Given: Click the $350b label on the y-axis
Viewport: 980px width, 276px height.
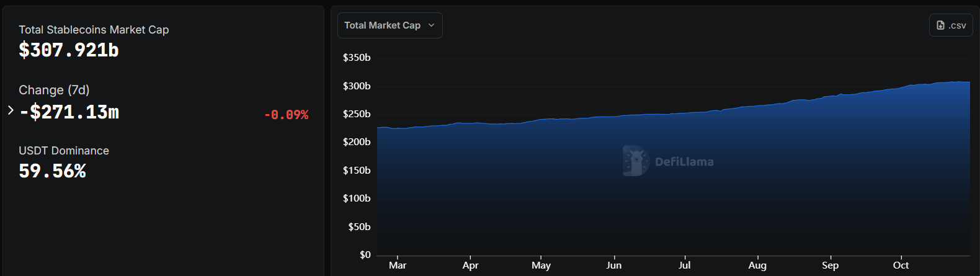Looking at the screenshot, I should coord(357,58).
